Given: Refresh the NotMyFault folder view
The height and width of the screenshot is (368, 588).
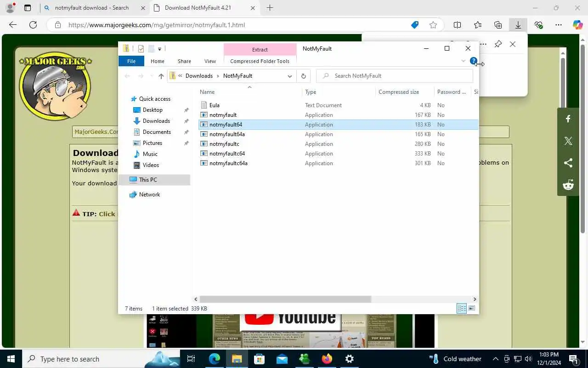Looking at the screenshot, I should [303, 76].
